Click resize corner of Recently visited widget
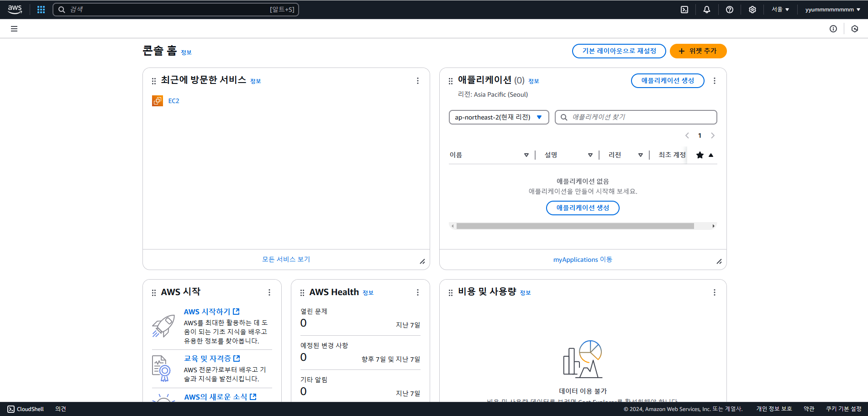The image size is (868, 416). pos(422,261)
